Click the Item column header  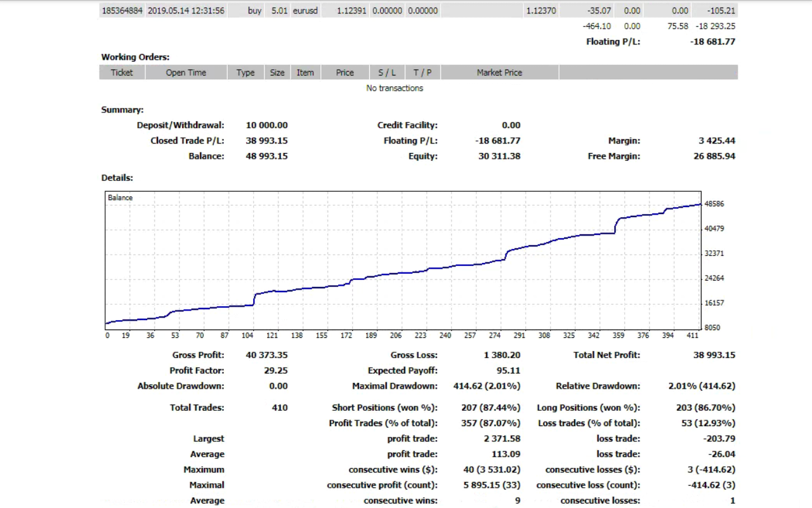click(x=305, y=72)
